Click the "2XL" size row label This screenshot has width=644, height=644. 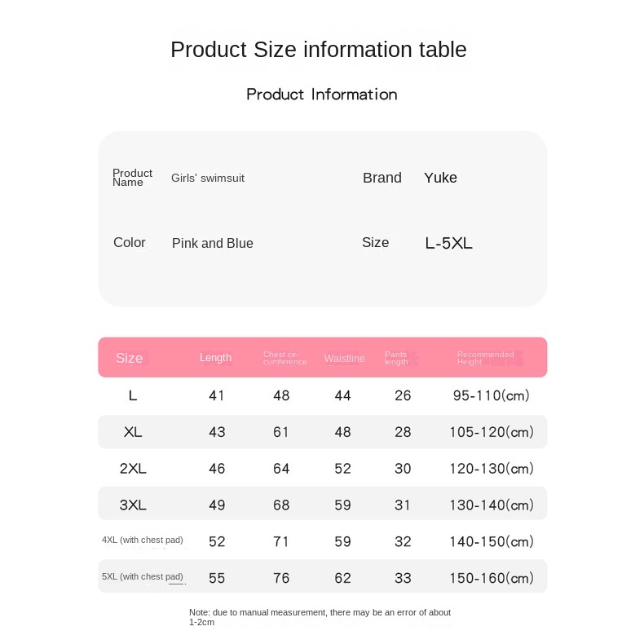[x=133, y=469]
